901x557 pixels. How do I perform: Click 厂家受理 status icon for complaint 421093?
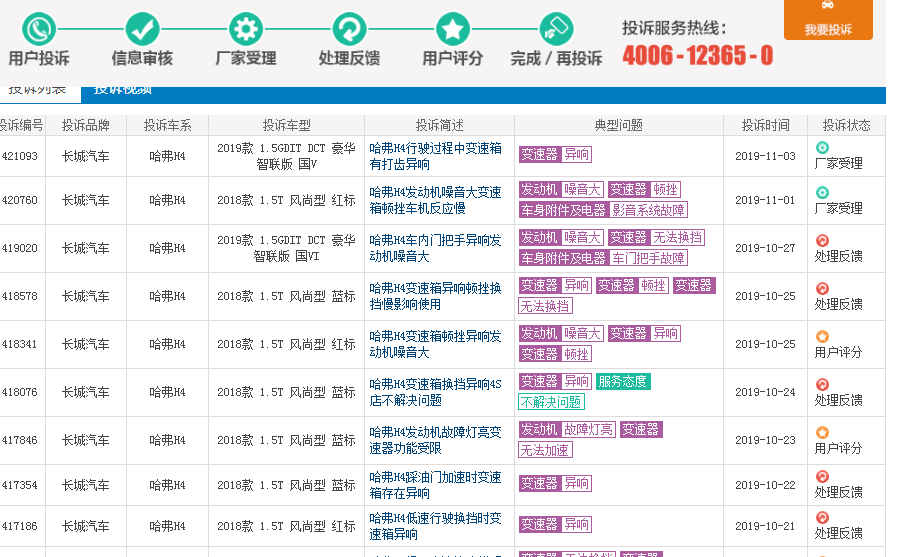822,148
